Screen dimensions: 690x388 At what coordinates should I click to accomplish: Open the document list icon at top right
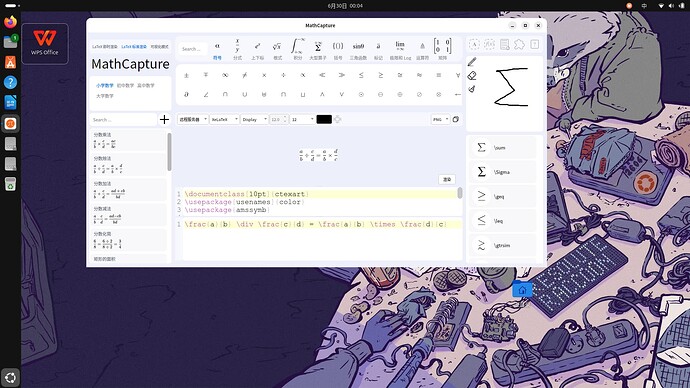click(x=505, y=44)
